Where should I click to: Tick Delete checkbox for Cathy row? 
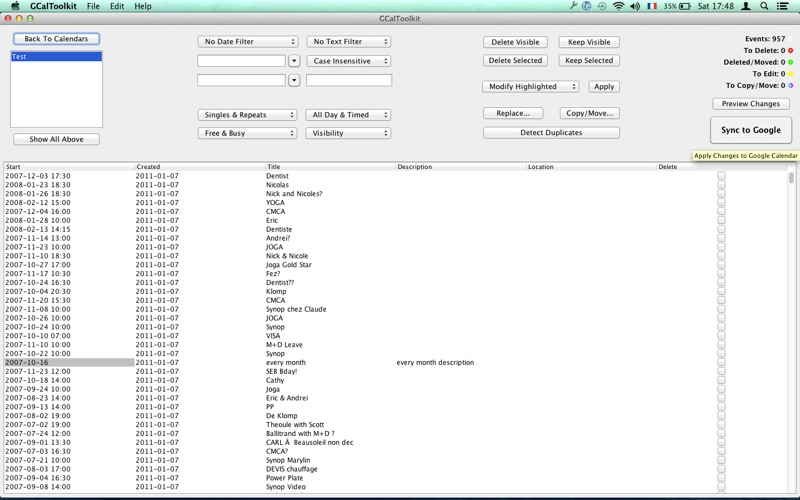[721, 380]
